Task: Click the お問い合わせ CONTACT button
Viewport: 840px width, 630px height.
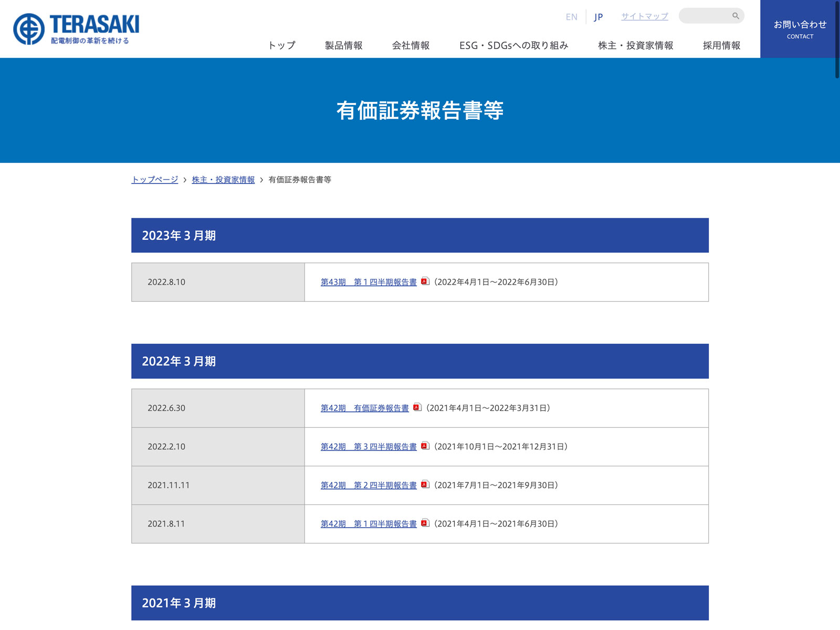Action: pyautogui.click(x=800, y=29)
